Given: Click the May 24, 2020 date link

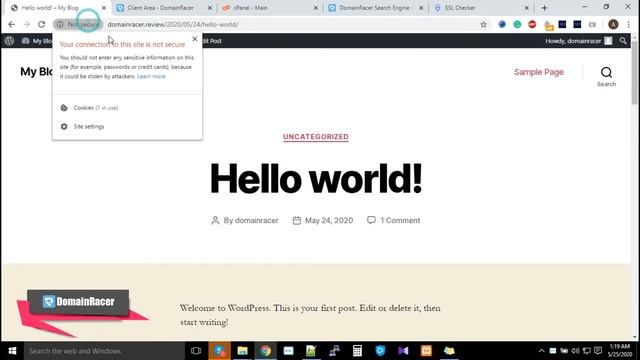Looking at the screenshot, I should (x=329, y=220).
